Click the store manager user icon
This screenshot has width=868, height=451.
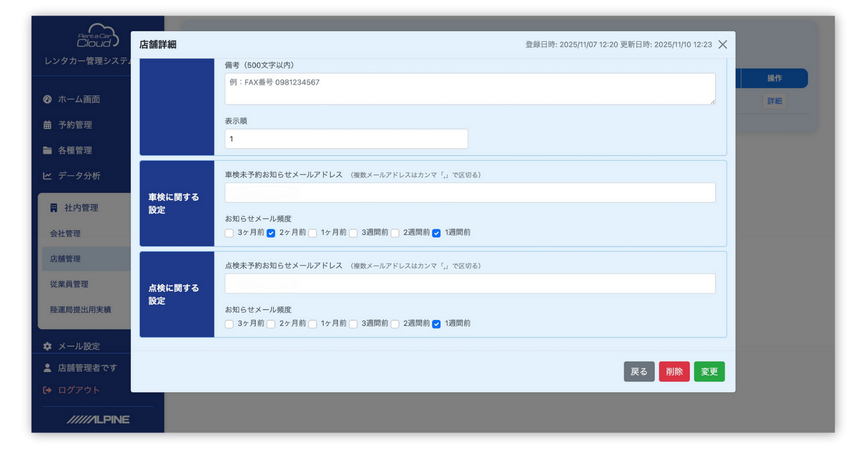click(x=47, y=368)
